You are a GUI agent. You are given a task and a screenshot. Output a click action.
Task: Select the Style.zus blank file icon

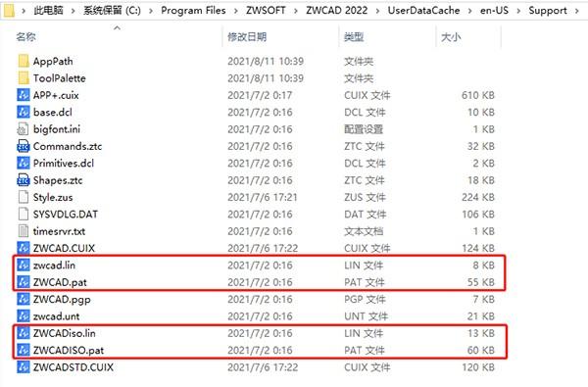coord(24,197)
